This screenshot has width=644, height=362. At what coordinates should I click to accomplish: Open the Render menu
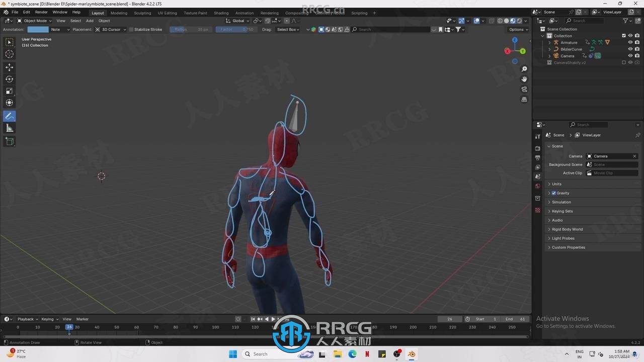[x=41, y=12]
